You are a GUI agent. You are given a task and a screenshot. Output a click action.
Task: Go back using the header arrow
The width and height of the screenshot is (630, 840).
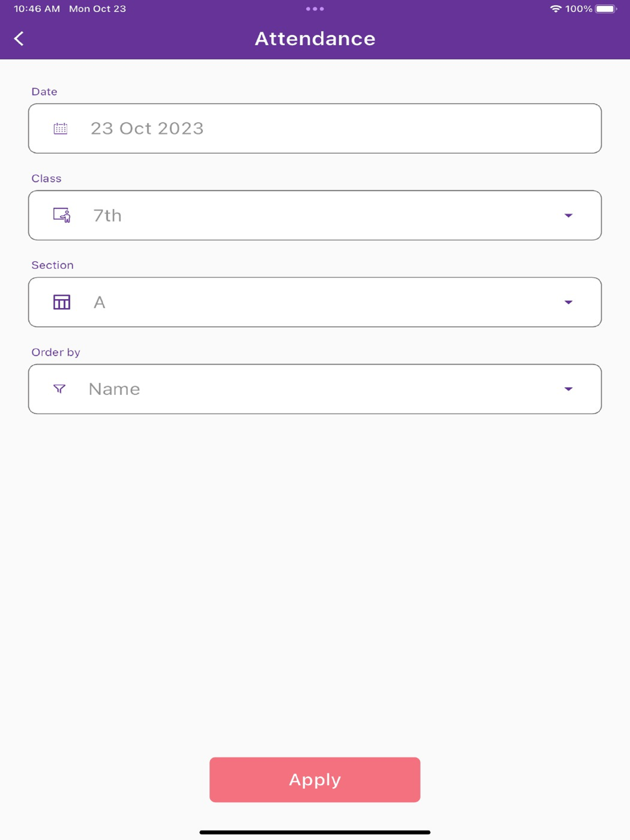(19, 39)
